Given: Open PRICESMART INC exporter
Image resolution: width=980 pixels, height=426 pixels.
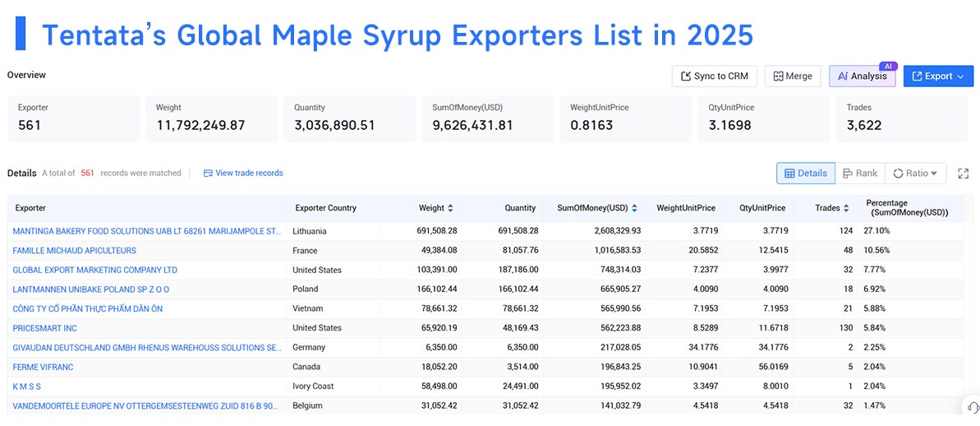Looking at the screenshot, I should [45, 328].
